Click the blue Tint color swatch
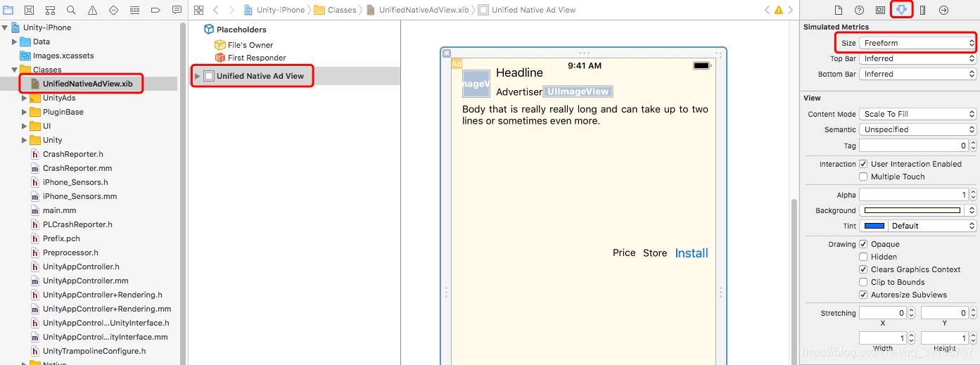 pyautogui.click(x=874, y=226)
